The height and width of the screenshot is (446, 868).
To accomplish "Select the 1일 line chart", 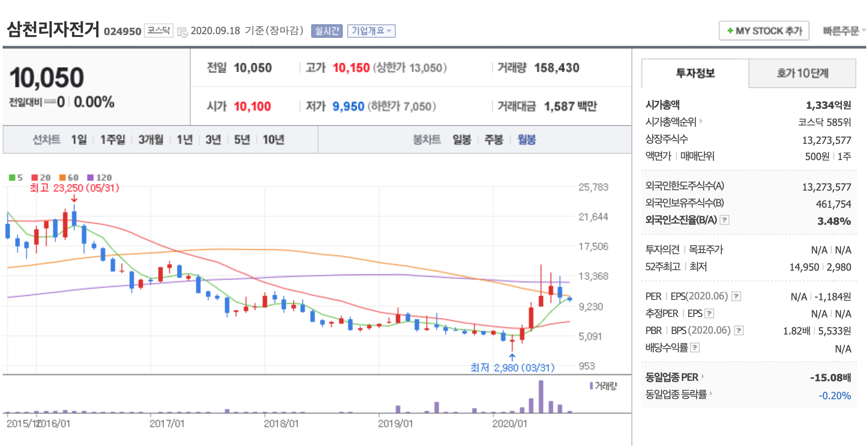I will click(79, 139).
